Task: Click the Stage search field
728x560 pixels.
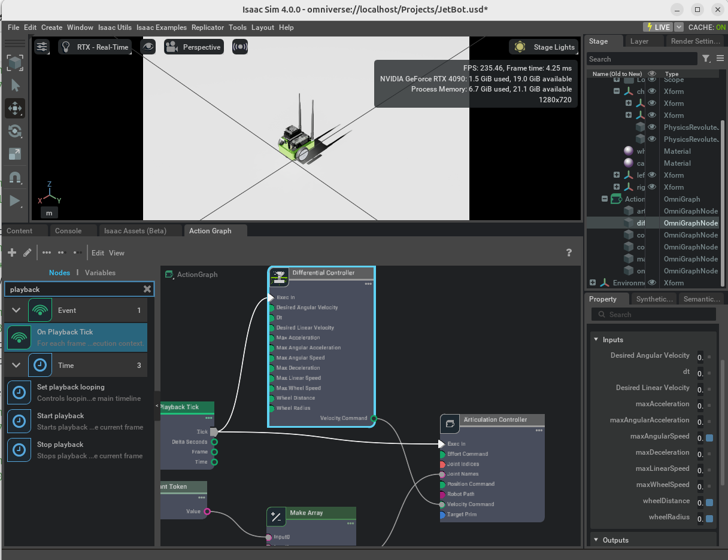Action: [x=642, y=59]
